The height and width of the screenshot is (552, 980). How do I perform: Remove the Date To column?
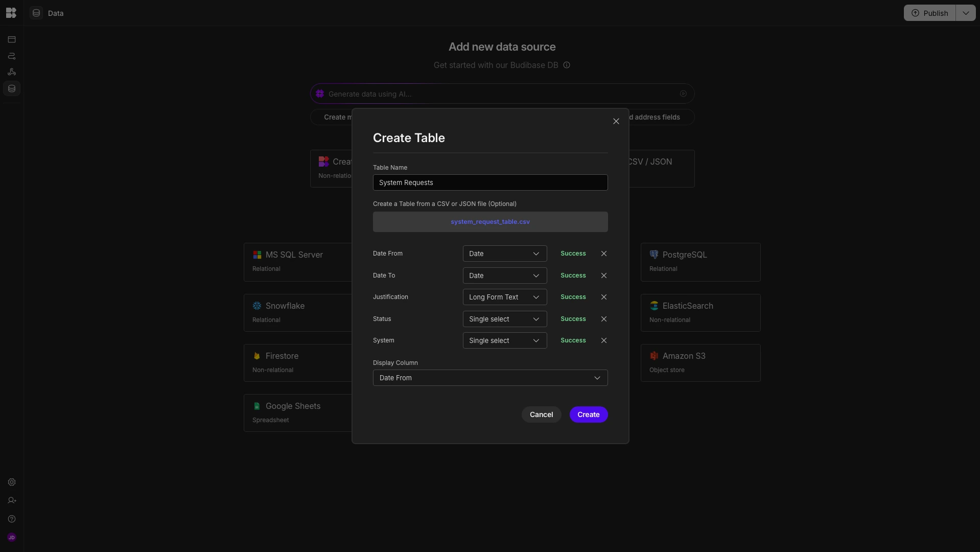pyautogui.click(x=604, y=275)
